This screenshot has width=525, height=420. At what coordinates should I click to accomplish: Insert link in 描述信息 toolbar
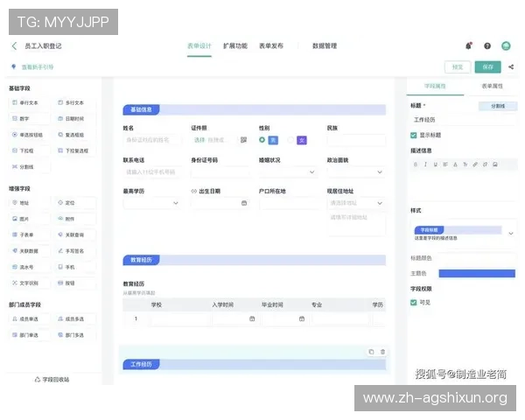click(x=475, y=164)
